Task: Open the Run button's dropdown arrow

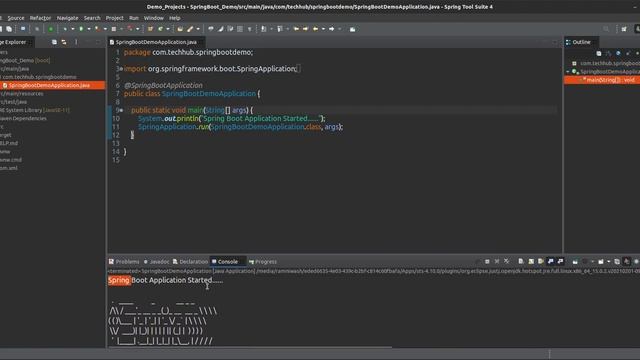Action: [x=89, y=29]
